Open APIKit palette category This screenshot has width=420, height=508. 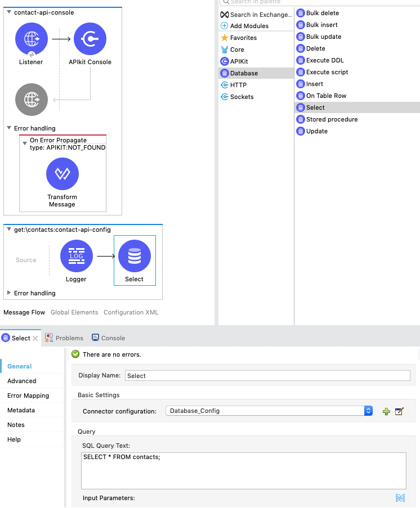coord(234,61)
